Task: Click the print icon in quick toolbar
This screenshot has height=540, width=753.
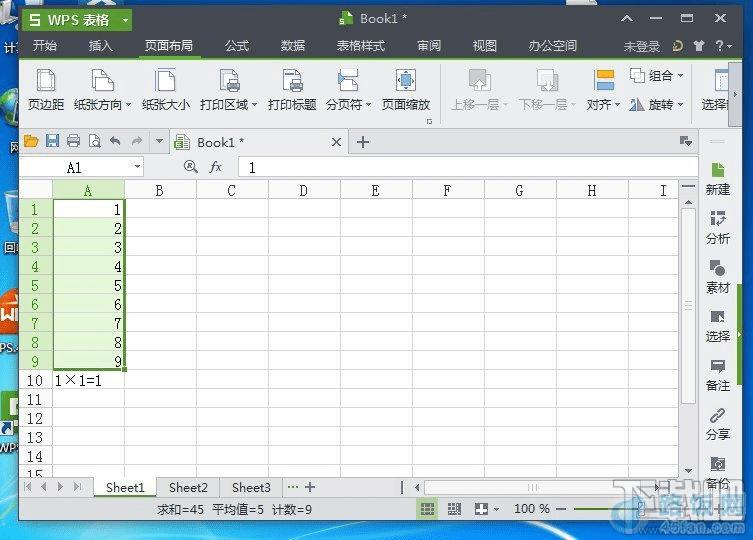Action: pyautogui.click(x=73, y=141)
